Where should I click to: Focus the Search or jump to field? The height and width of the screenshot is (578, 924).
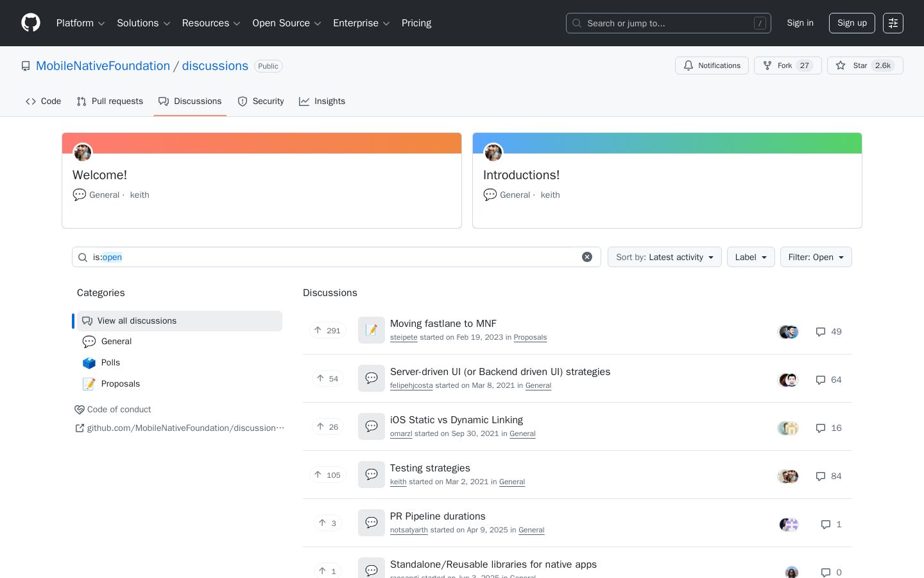pos(669,23)
